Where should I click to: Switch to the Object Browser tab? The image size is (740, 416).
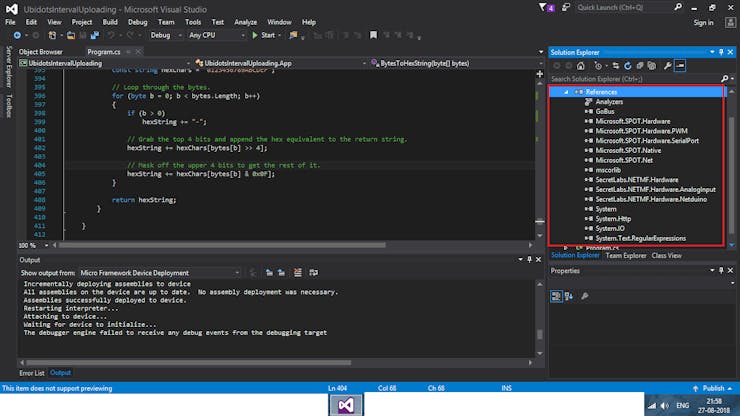point(41,52)
